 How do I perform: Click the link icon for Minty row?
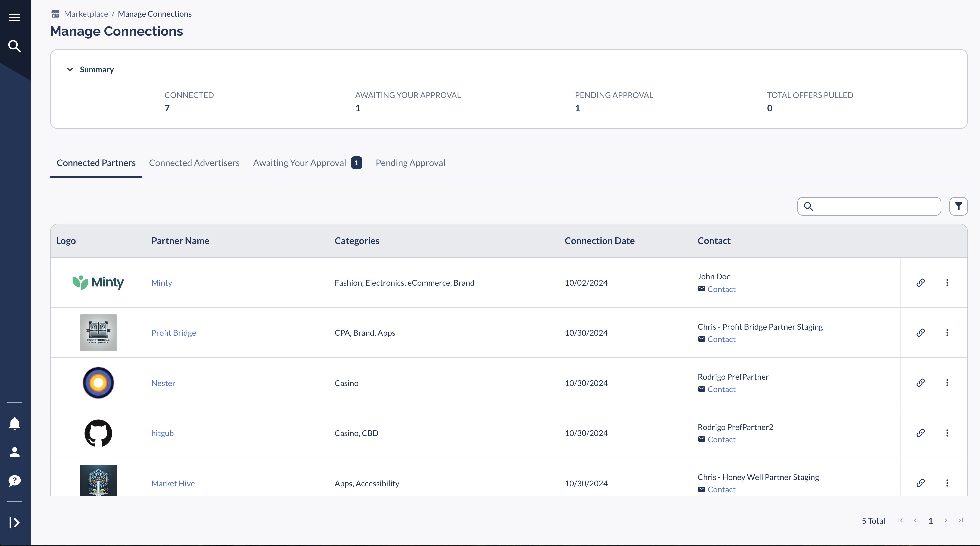(920, 282)
